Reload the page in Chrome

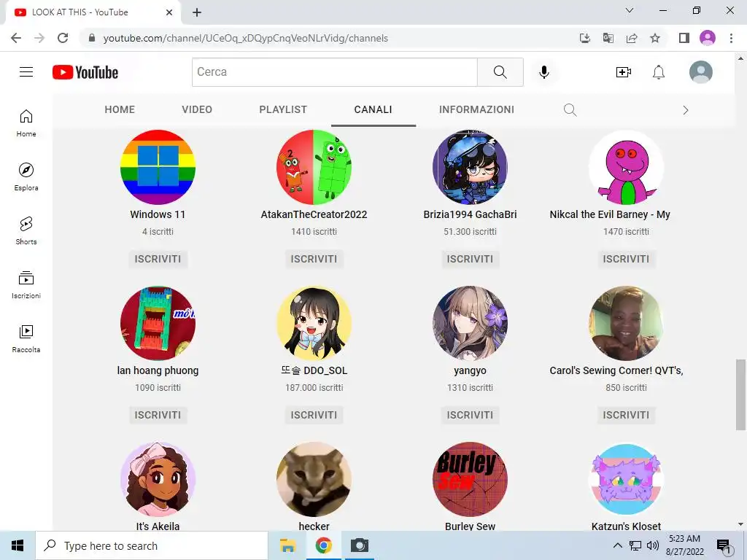coord(63,38)
